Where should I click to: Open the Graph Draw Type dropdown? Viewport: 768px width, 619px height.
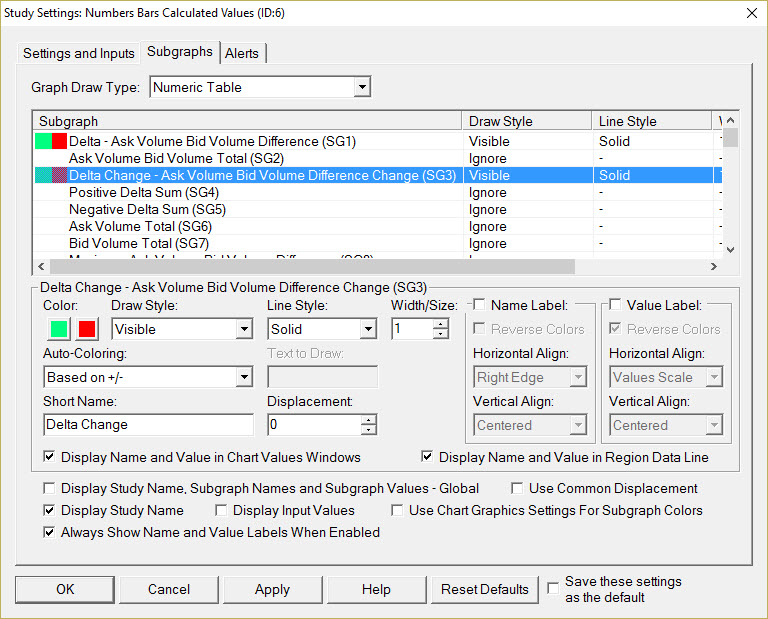click(x=362, y=87)
